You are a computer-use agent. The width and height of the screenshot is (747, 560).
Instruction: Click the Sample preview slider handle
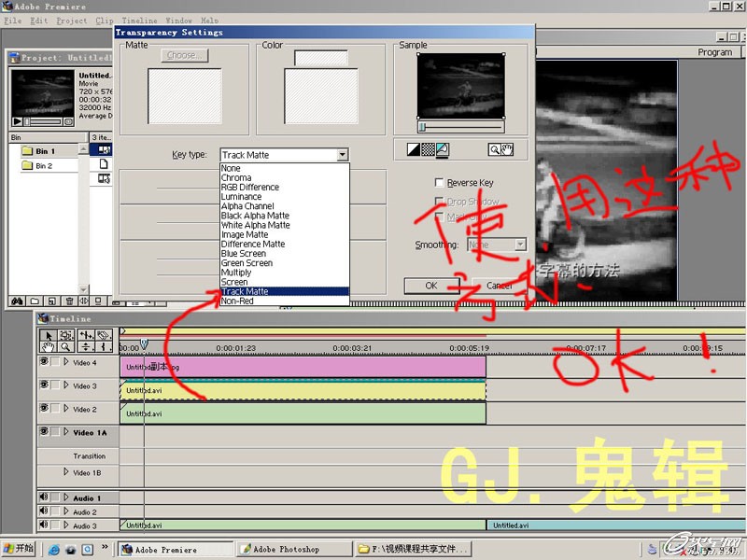tap(422, 127)
